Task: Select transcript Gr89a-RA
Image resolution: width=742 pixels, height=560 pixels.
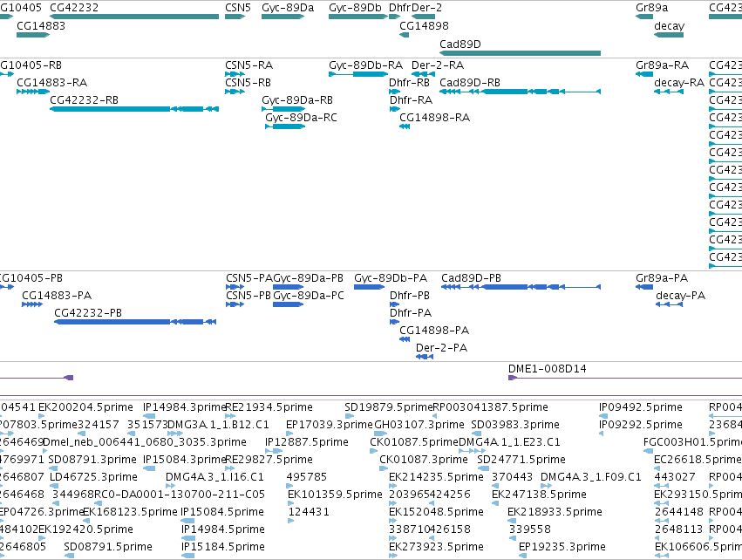Action: click(662, 65)
